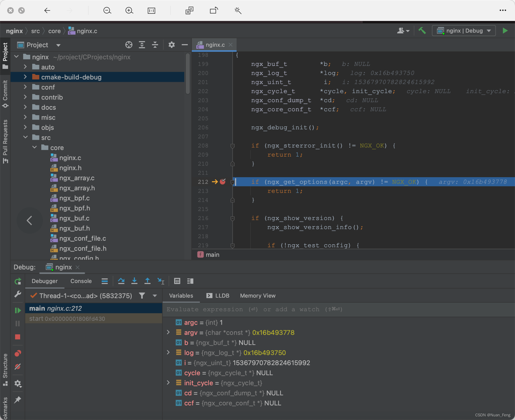Click the locate-in-project target icon
Viewport: 515px width, 420px height.
coord(129,45)
